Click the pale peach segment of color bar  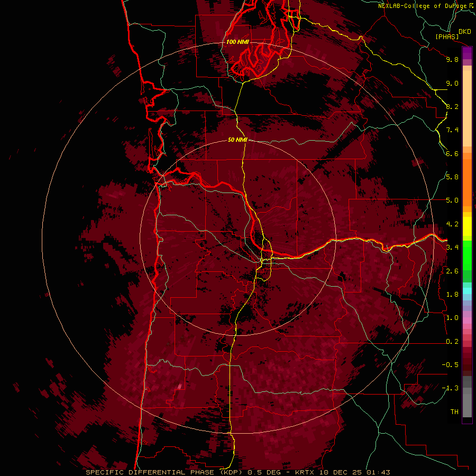[467, 108]
